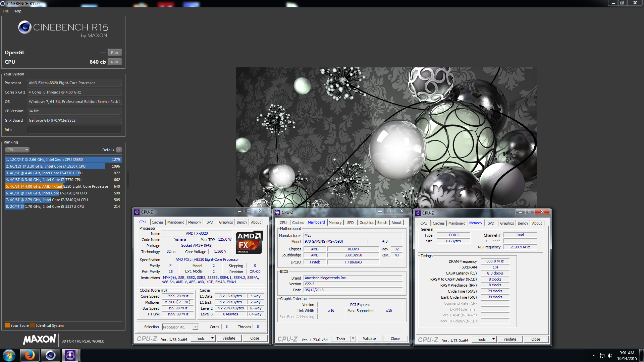Viewport: 644px width, 362px height.
Task: Click the rendered Cinebench scene image
Action: click(x=386, y=137)
